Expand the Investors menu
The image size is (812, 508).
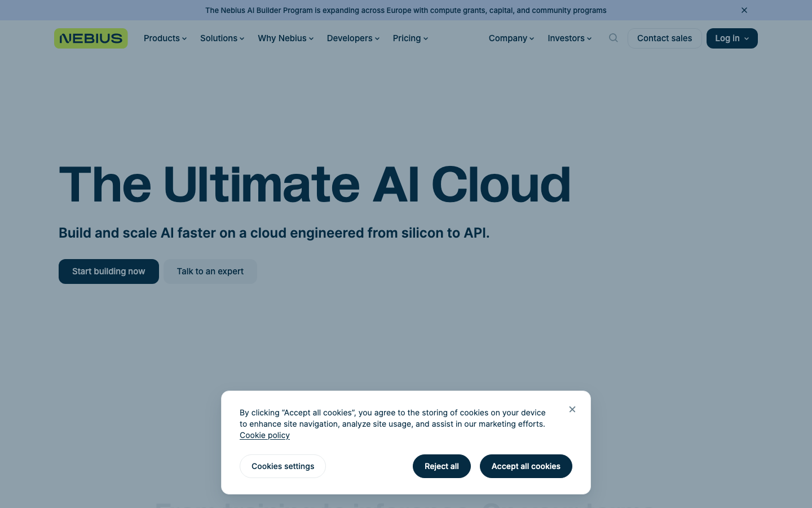[x=570, y=38]
